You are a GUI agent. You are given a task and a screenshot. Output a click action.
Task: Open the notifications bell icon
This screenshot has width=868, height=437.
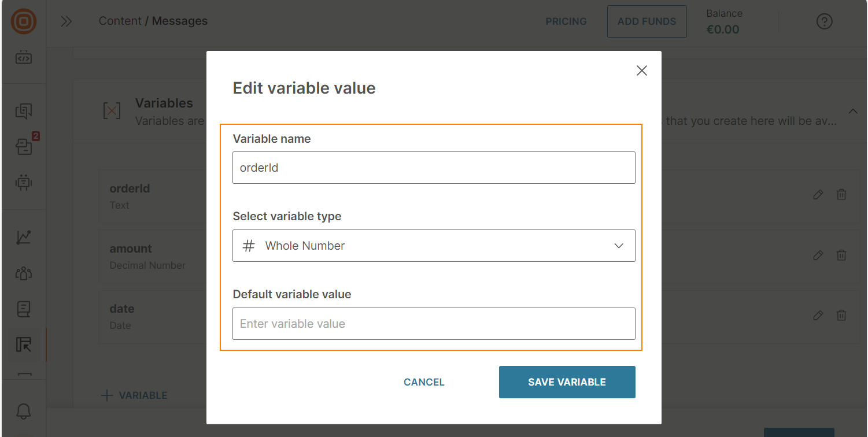(23, 410)
